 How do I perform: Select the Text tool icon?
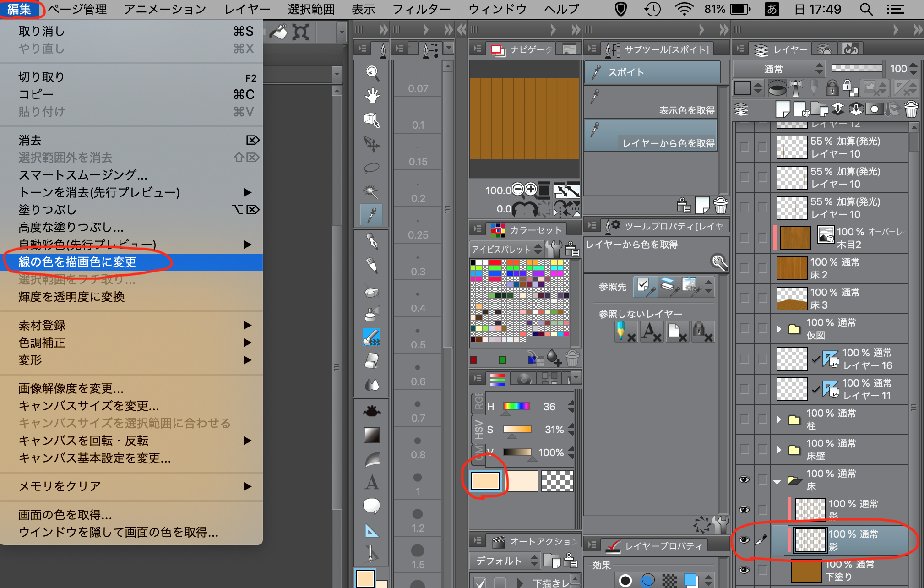372,482
